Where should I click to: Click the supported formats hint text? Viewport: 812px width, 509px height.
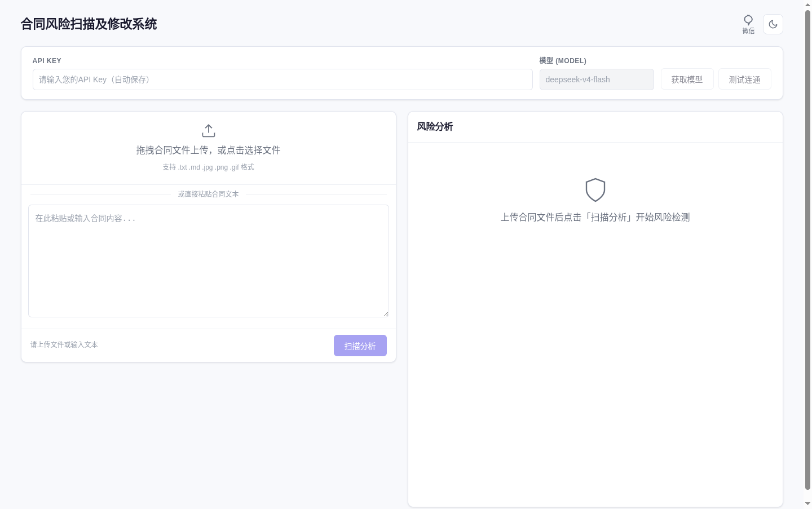(209, 167)
